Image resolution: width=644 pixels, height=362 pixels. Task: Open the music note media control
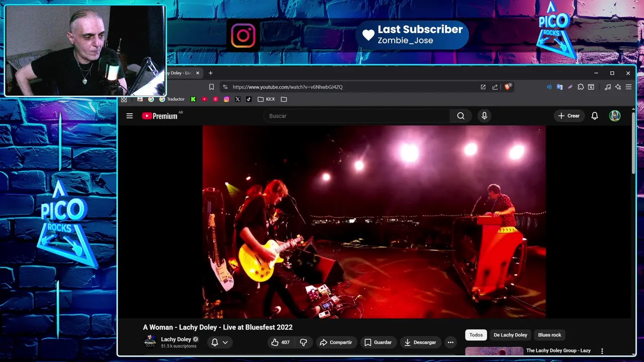608,87
